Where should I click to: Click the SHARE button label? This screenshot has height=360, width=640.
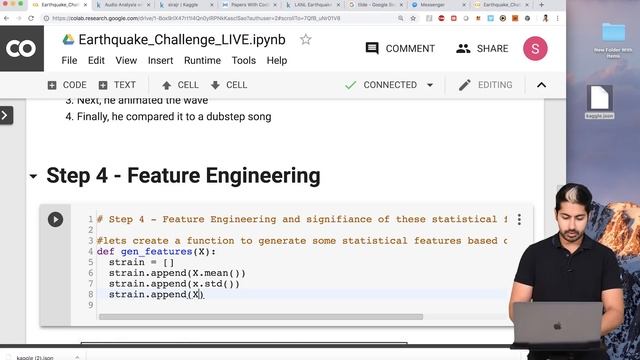pyautogui.click(x=492, y=49)
